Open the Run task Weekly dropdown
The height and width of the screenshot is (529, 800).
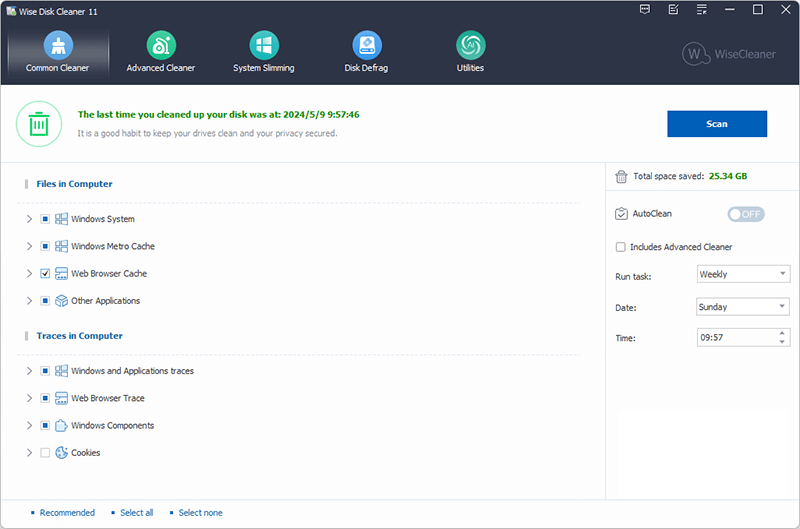(743, 274)
